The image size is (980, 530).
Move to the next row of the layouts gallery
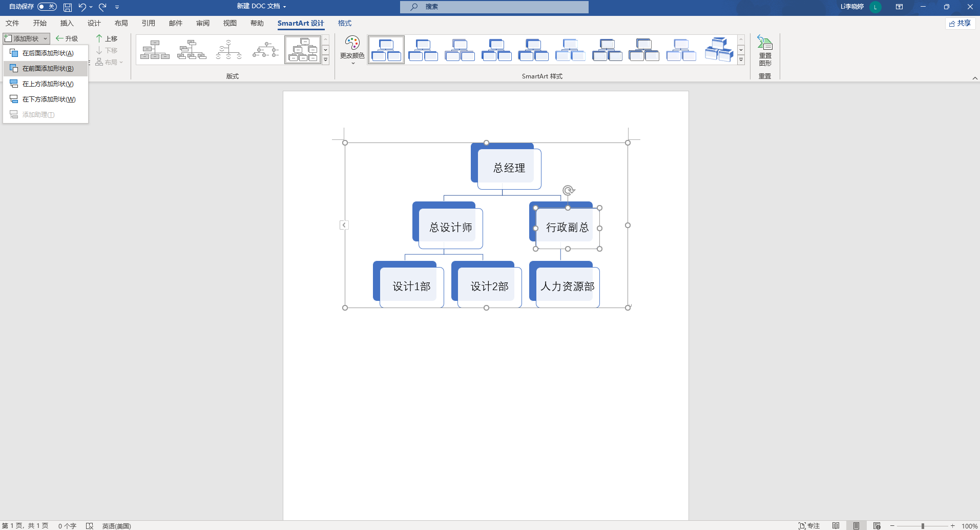(325, 50)
